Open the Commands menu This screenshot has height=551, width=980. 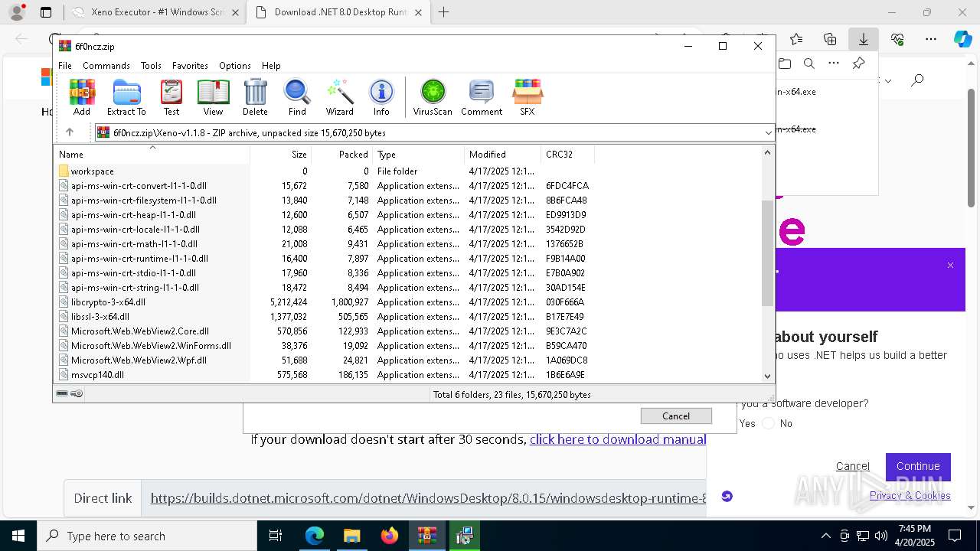tap(106, 66)
